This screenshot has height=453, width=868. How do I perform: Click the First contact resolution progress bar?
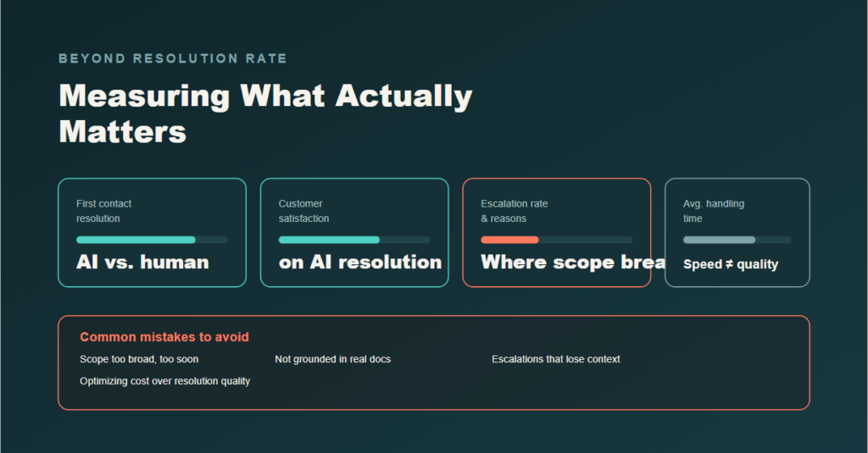point(153,240)
